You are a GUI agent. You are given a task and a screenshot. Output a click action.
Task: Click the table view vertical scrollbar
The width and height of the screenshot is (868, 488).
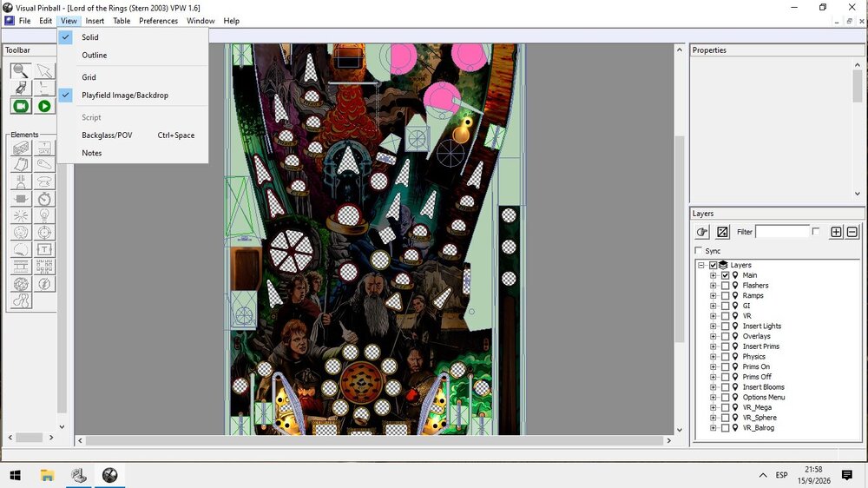point(680,240)
